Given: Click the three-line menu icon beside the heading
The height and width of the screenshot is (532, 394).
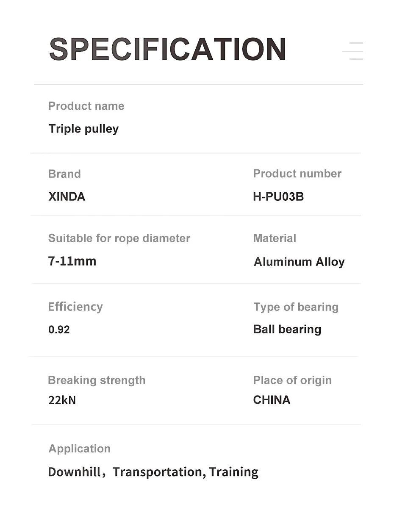Looking at the screenshot, I should click(x=353, y=51).
